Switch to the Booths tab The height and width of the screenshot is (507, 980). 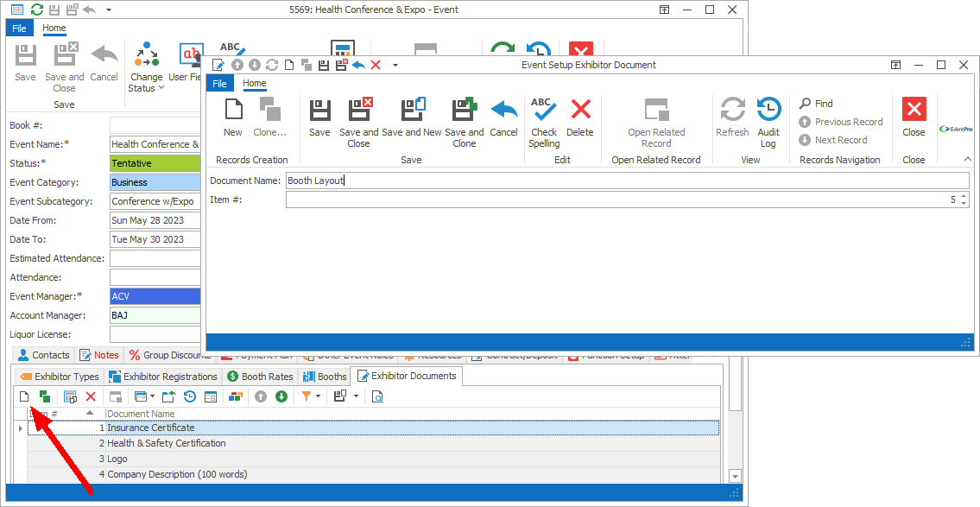(x=325, y=377)
